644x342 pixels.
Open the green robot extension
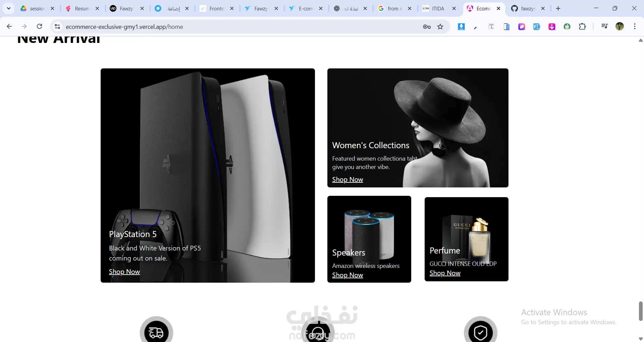[x=567, y=26]
